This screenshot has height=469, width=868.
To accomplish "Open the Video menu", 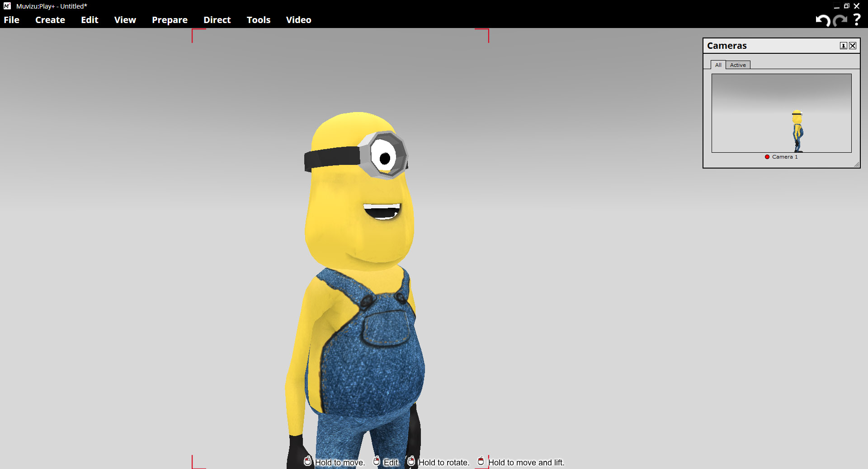I will [298, 20].
